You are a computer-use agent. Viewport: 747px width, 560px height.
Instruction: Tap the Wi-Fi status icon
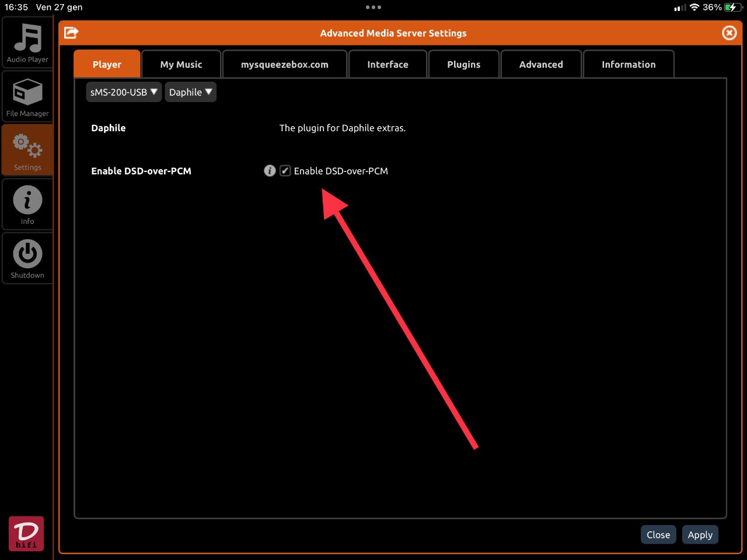point(694,8)
